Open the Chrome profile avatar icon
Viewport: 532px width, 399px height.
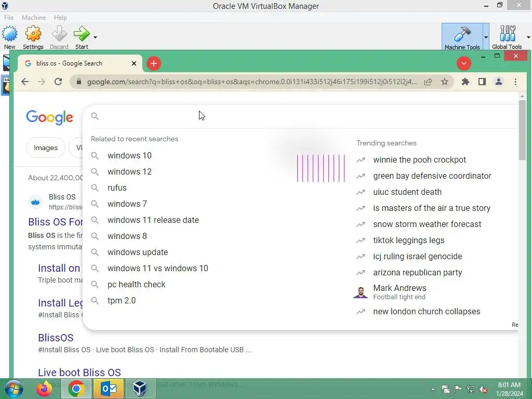click(499, 82)
